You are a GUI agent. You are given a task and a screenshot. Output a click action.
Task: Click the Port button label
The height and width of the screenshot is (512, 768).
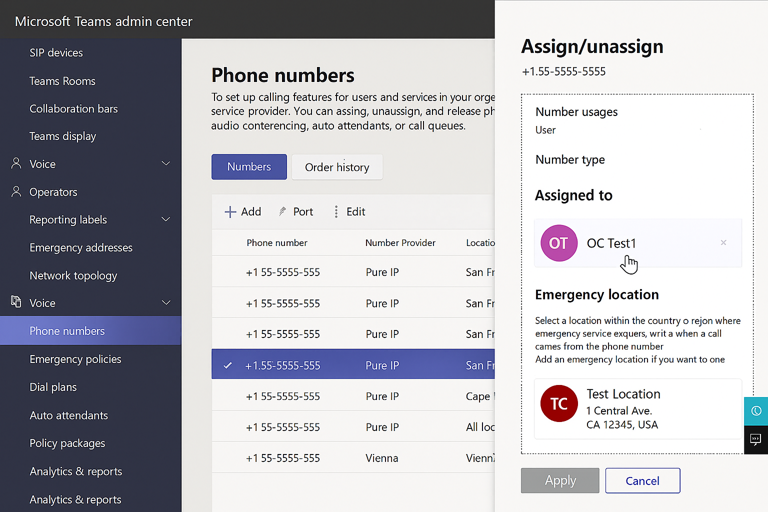[x=303, y=212]
